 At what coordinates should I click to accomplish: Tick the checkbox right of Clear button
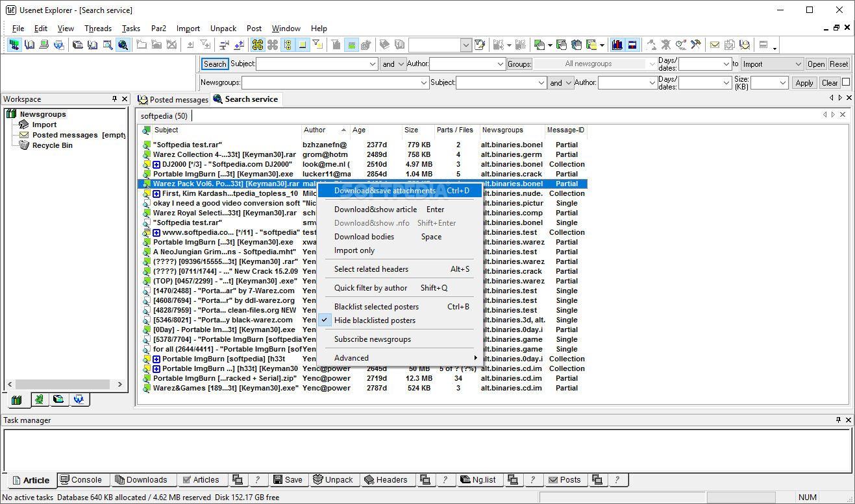pyautogui.click(x=846, y=82)
